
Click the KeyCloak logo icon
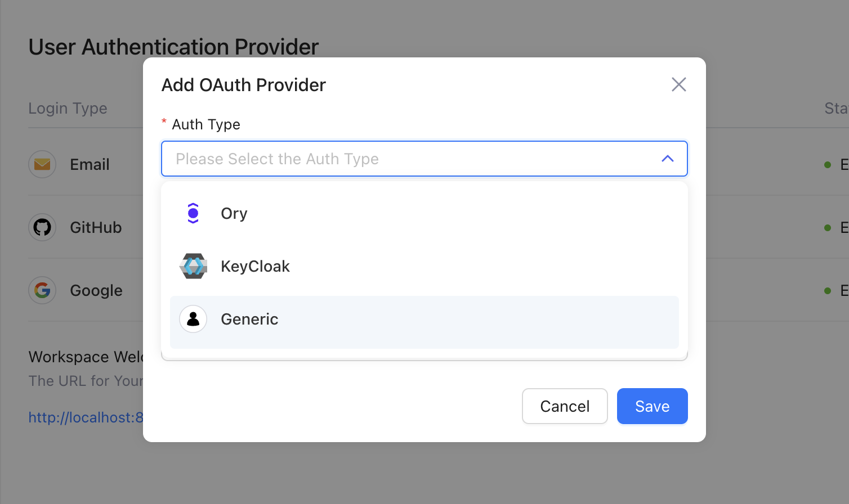coord(193,266)
